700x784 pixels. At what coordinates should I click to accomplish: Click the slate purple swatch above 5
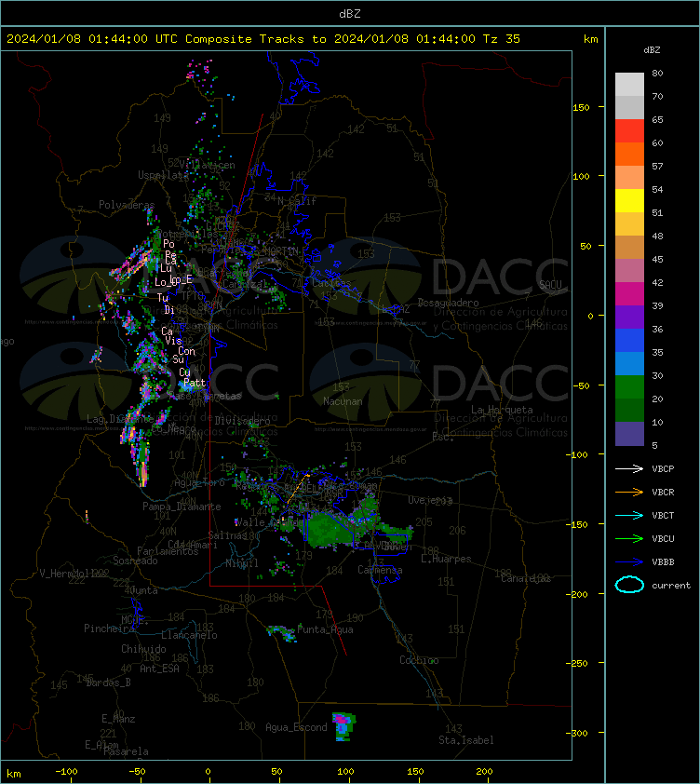pos(629,434)
